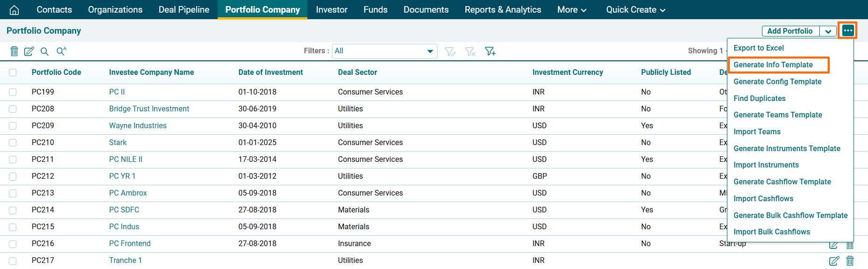The height and width of the screenshot is (269, 868).
Task: Check the select-all header checkbox
Action: (x=13, y=73)
